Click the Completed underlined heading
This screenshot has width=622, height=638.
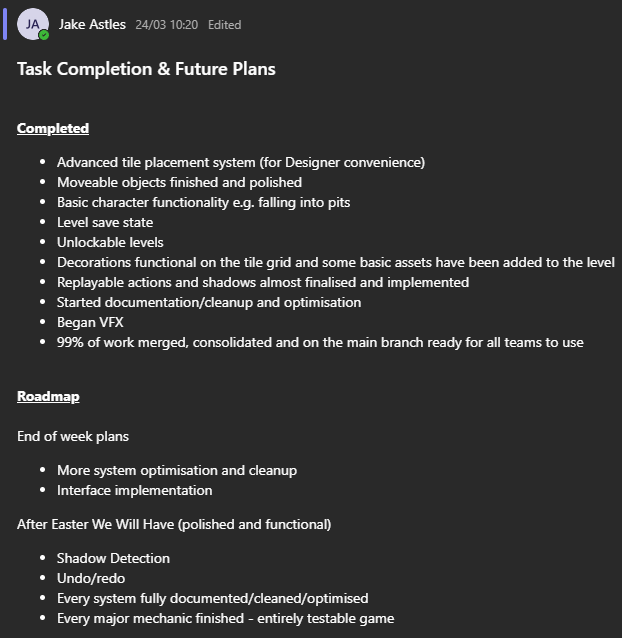click(53, 128)
